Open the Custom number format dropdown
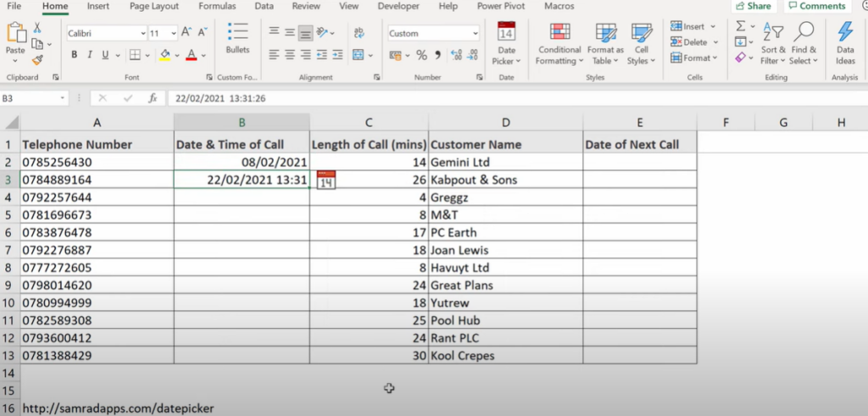 [476, 33]
